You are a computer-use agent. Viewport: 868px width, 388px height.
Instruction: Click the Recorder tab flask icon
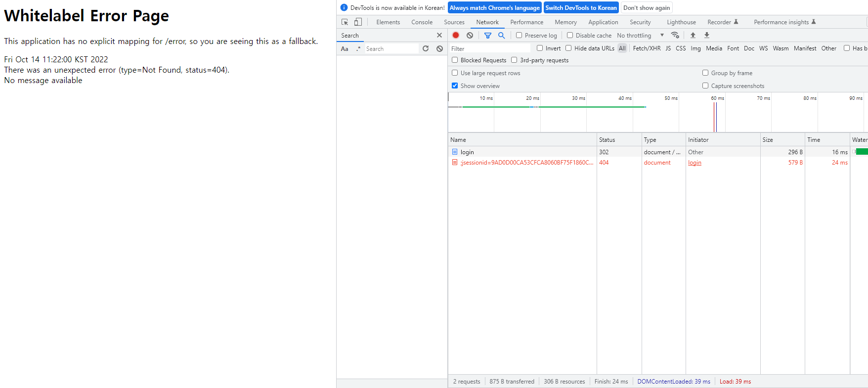(736, 22)
